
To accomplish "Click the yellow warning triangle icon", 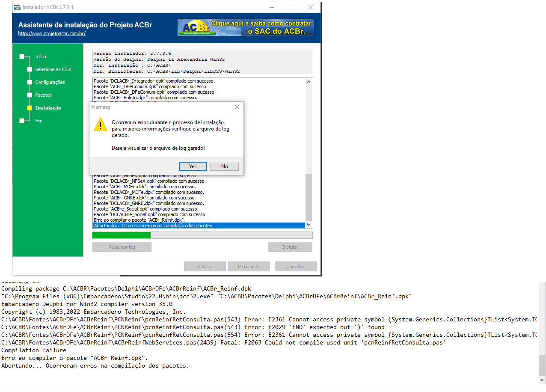I will (101, 124).
